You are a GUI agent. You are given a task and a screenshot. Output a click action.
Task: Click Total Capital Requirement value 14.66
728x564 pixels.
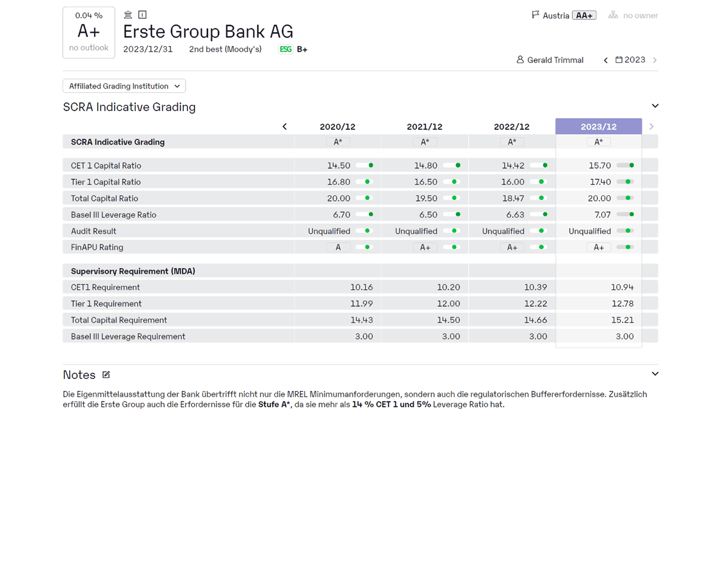(x=536, y=320)
